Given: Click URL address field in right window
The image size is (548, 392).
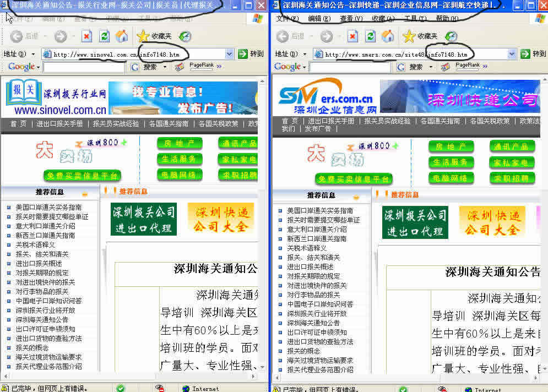Looking at the screenshot, I should (x=415, y=54).
